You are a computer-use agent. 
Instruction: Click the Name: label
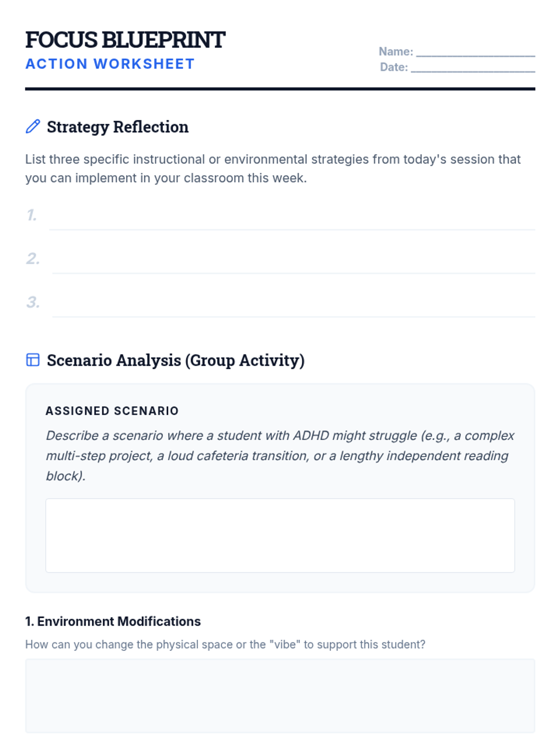tap(396, 51)
